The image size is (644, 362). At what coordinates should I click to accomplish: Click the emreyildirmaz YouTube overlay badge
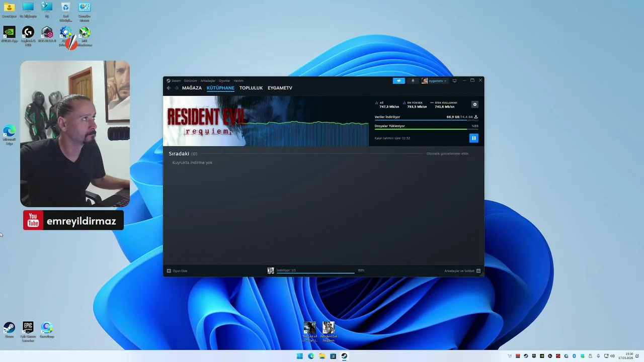pyautogui.click(x=73, y=221)
